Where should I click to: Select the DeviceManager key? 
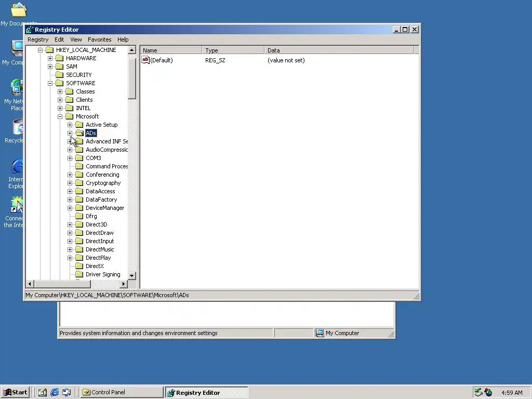click(x=105, y=208)
